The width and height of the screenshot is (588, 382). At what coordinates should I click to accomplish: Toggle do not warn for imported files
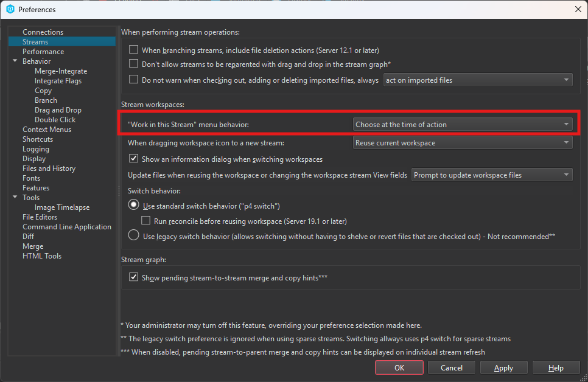[134, 80]
